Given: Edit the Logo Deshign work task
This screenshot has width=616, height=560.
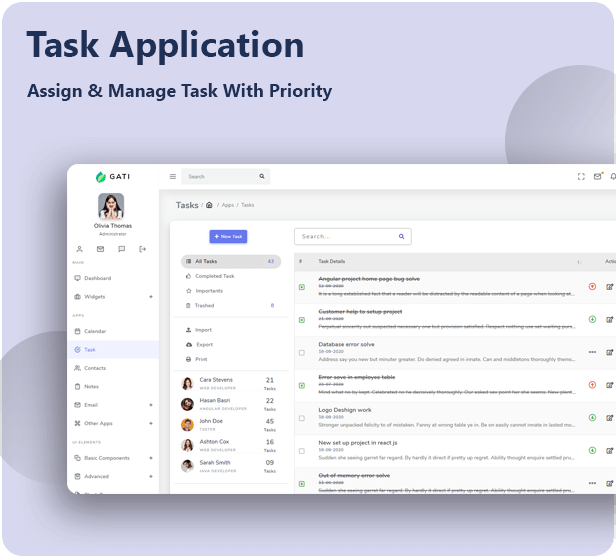Looking at the screenshot, I should [610, 418].
